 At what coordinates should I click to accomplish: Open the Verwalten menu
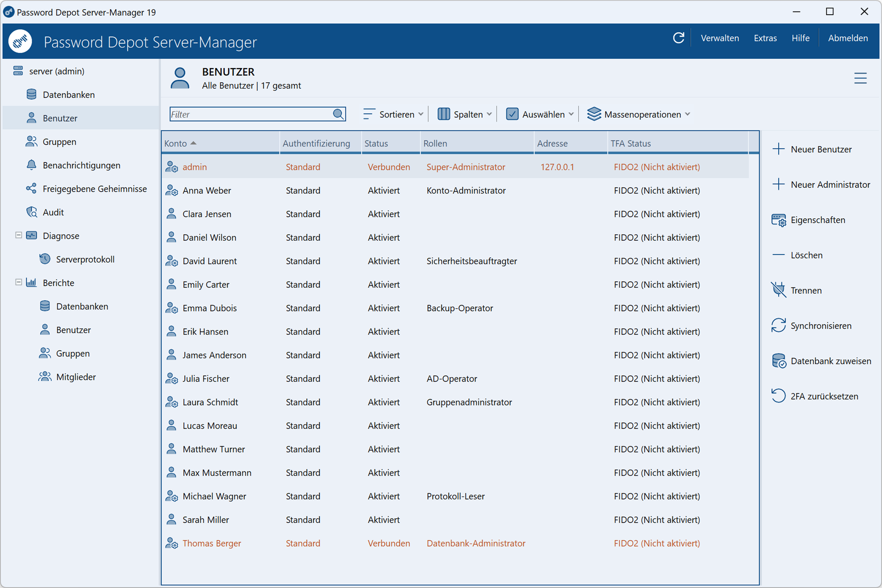click(x=720, y=38)
